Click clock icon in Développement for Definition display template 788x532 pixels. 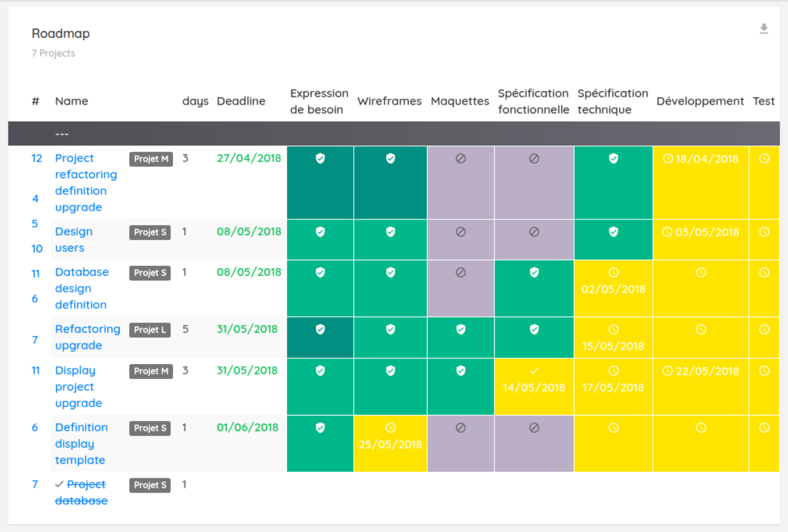coord(701,428)
